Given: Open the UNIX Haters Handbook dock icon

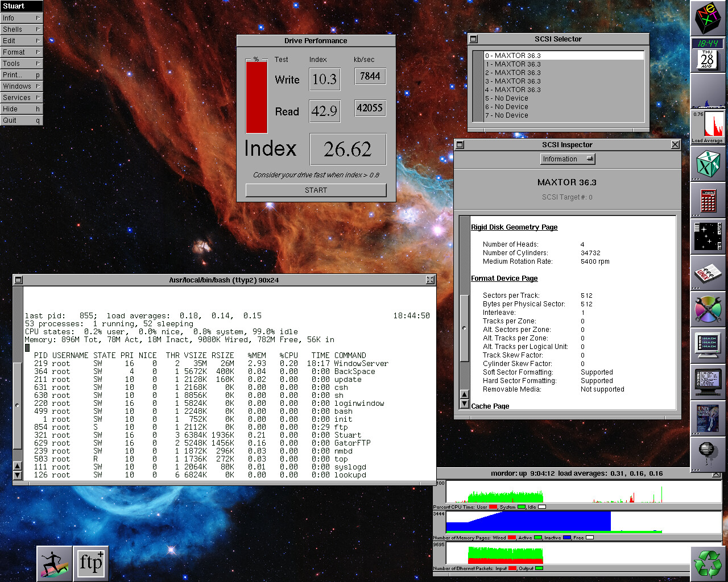Looking at the screenshot, I should pos(708,418).
